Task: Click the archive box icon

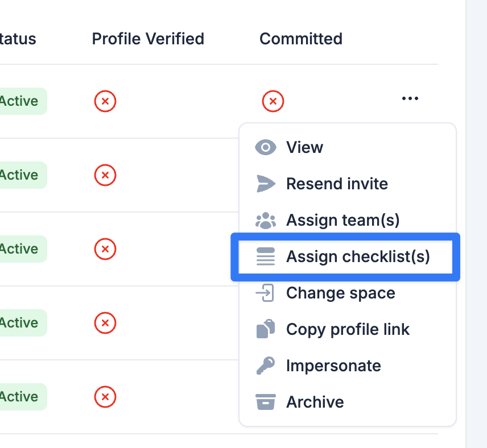Action: [266, 402]
